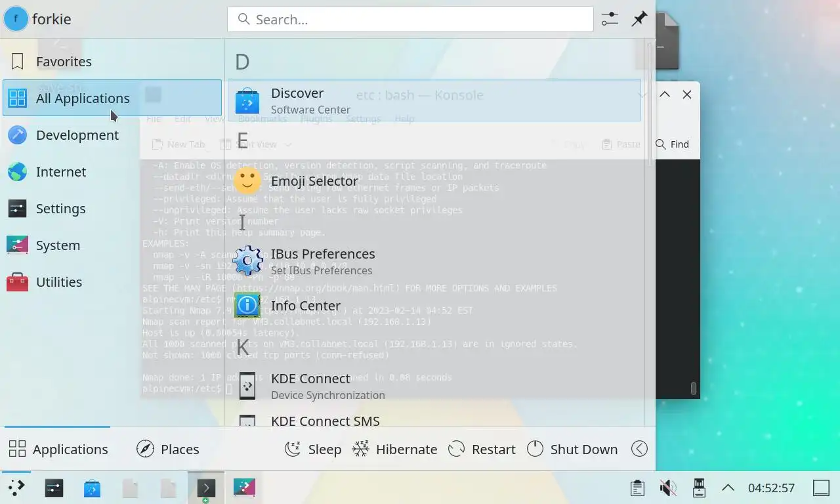840x504 pixels.
Task: Open the Development category
Action: pyautogui.click(x=112, y=135)
